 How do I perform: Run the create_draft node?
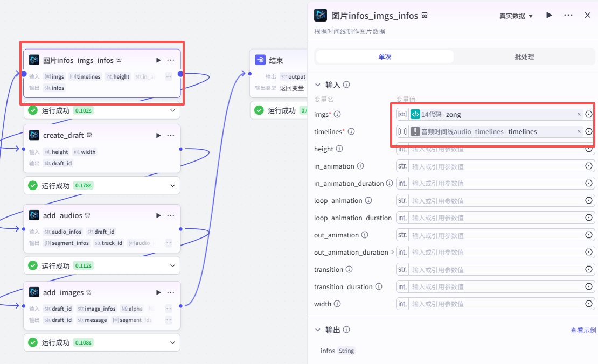(158, 135)
